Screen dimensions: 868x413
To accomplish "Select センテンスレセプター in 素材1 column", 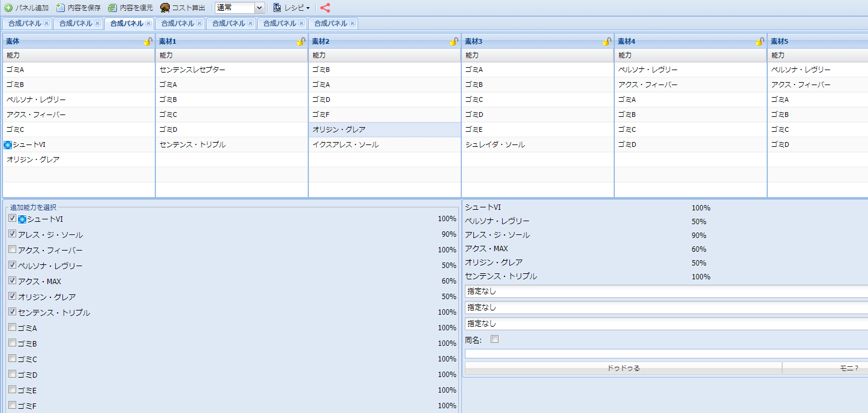I will (232, 70).
